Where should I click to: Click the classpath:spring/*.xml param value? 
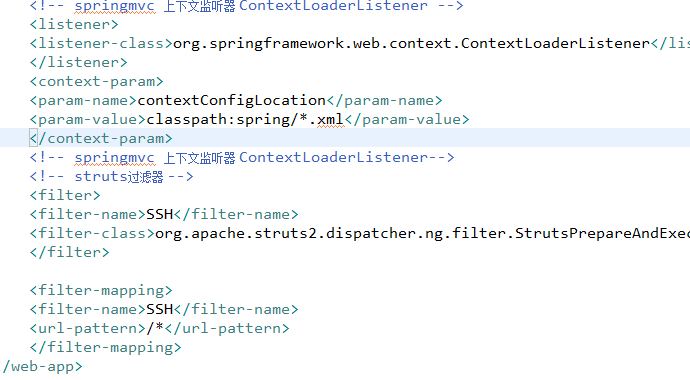pos(245,119)
